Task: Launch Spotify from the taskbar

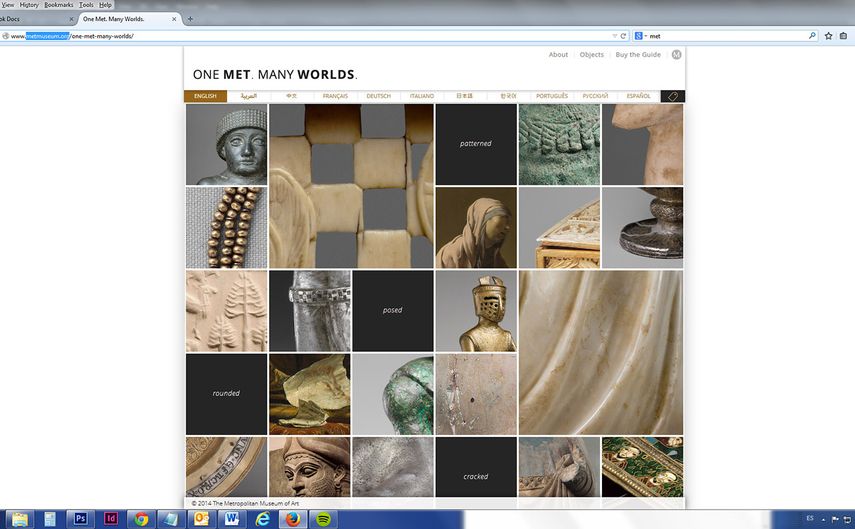Action: [x=323, y=519]
